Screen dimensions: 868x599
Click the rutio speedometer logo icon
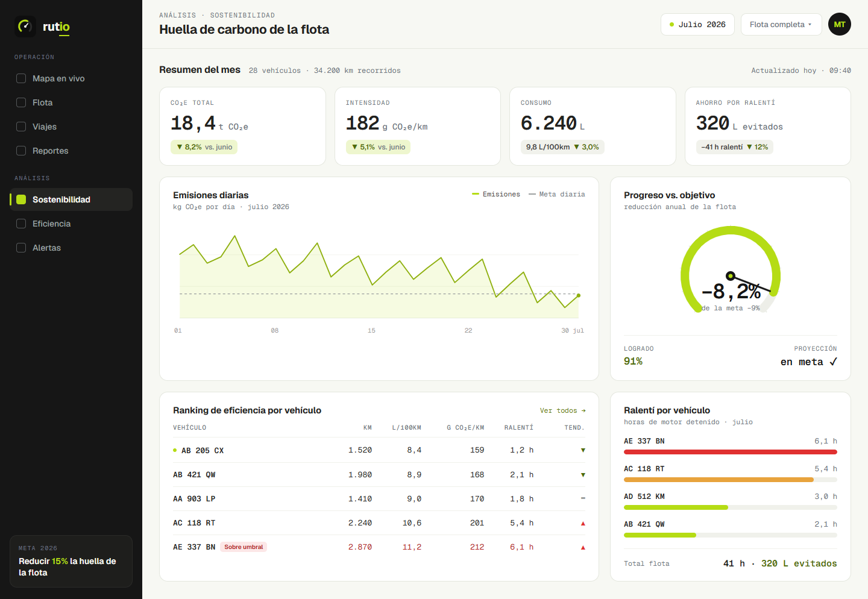pos(25,27)
